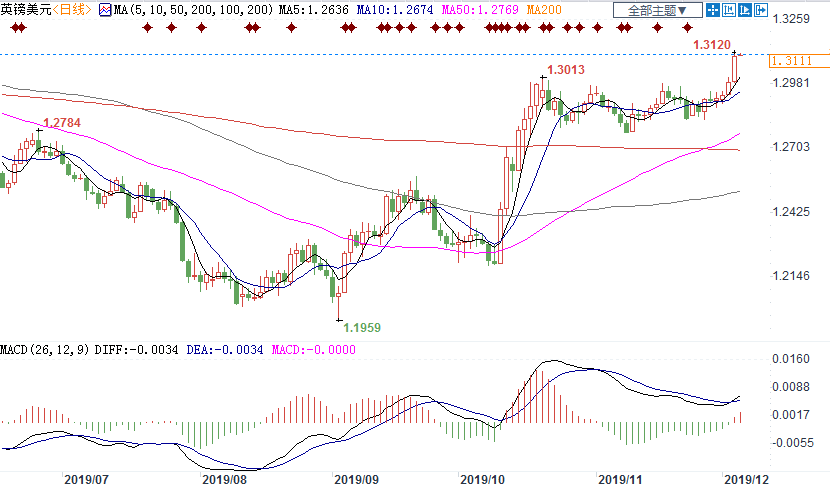Click the 1.2981 price axis label
This screenshot has height=490, width=830.
791,83
